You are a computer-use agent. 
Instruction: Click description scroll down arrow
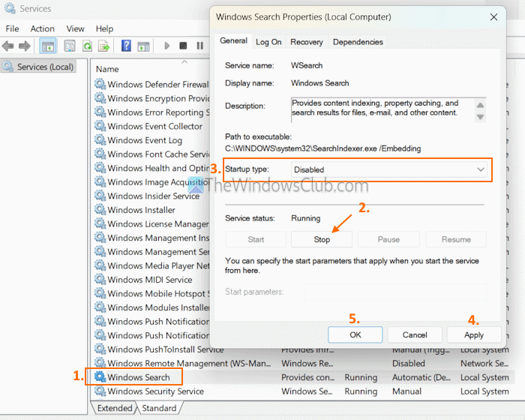tap(480, 117)
